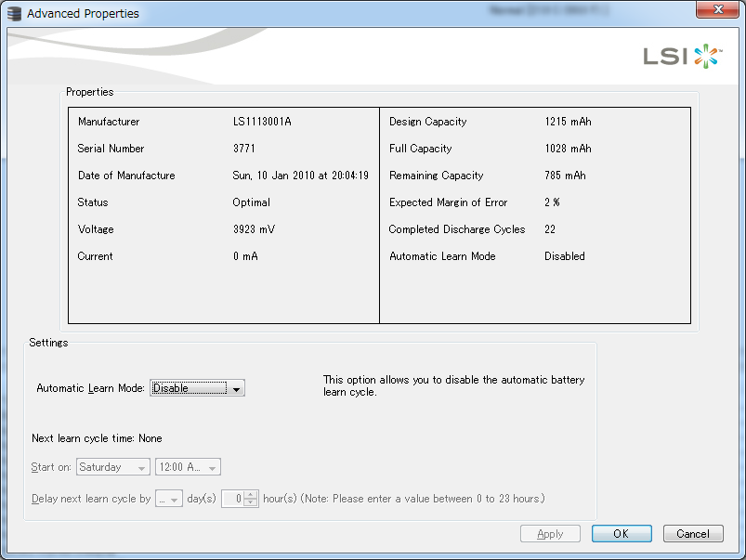
Task: Click the Advanced Properties title text
Action: (84, 14)
